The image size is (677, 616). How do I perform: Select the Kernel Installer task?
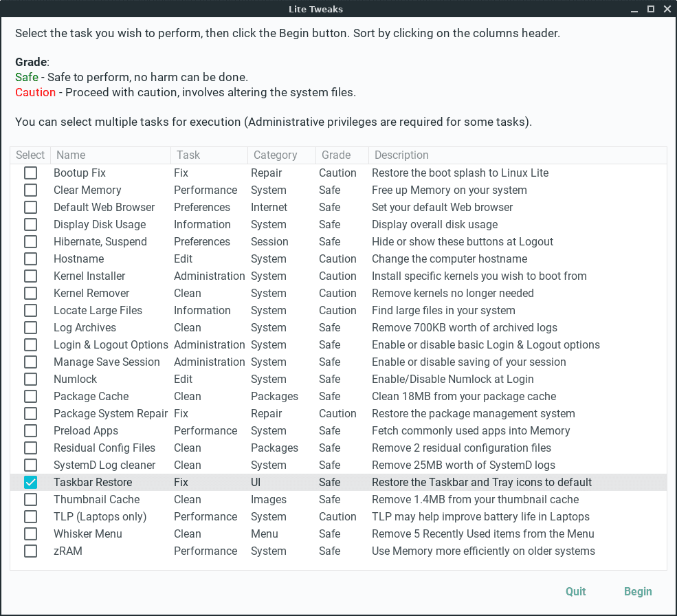coord(30,276)
